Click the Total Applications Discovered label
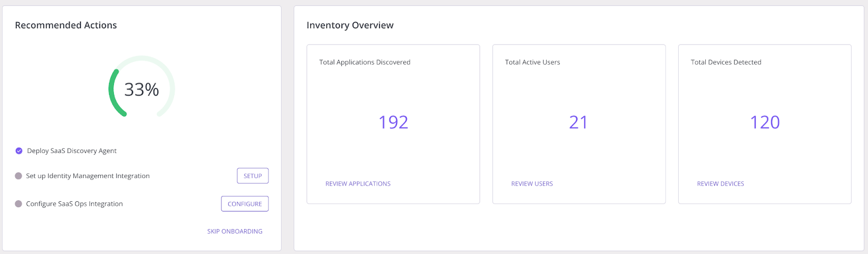The height and width of the screenshot is (254, 868). pos(365,62)
